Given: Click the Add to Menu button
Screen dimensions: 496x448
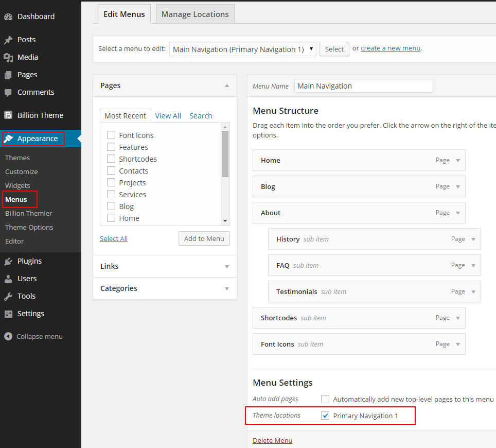Looking at the screenshot, I should coord(204,239).
